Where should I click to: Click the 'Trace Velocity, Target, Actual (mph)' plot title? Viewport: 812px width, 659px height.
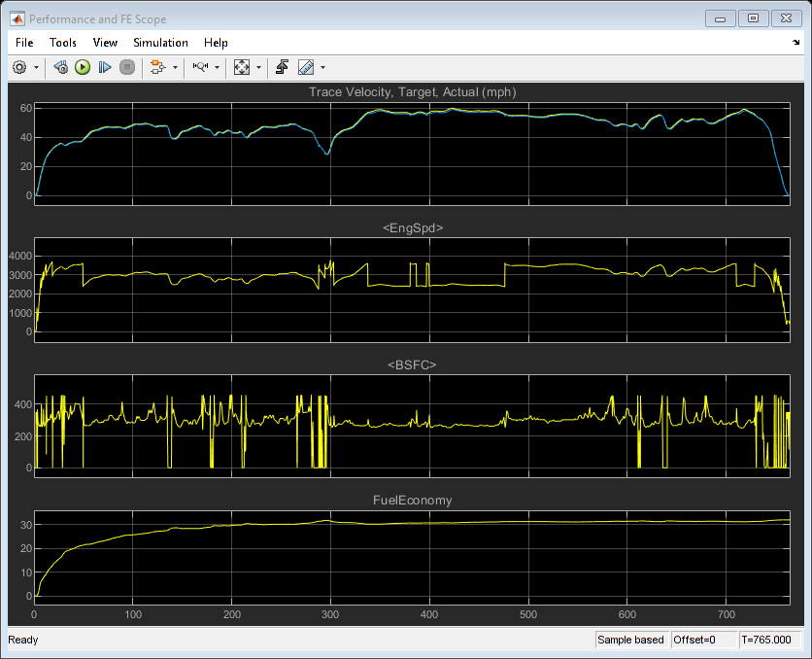point(412,92)
